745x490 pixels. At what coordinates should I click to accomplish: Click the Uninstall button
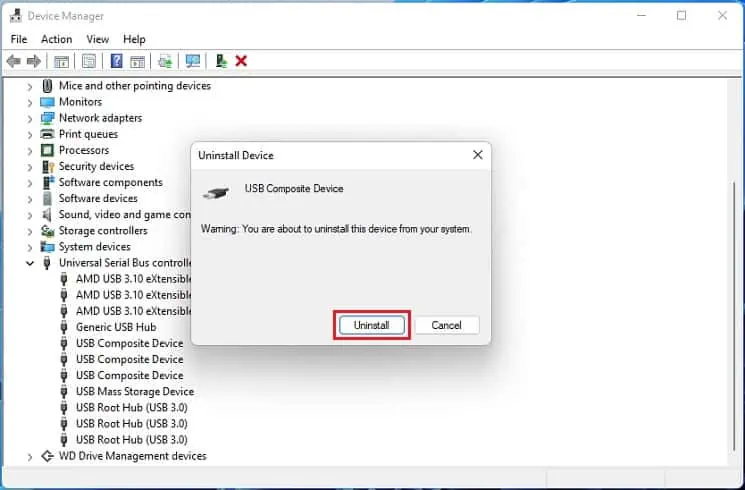(x=372, y=325)
